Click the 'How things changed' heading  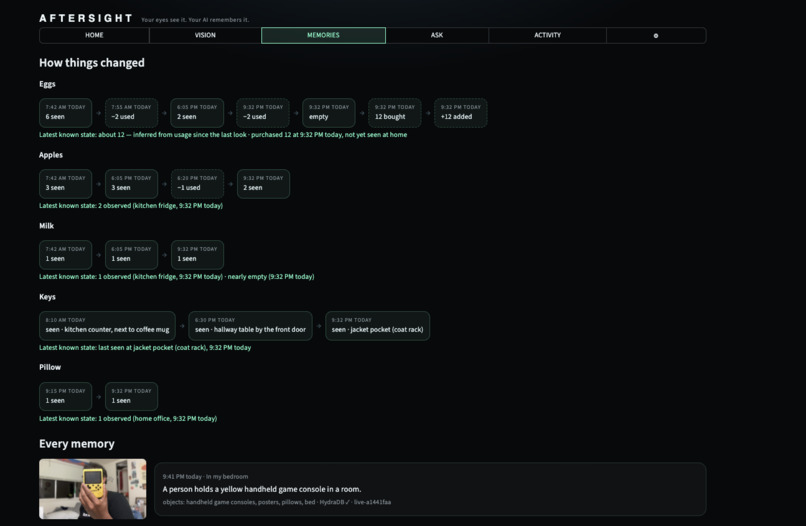point(91,63)
